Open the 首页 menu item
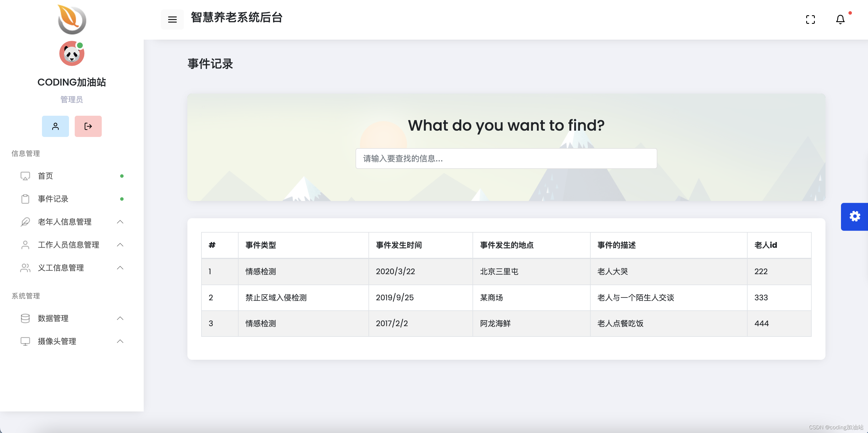868x433 pixels. 72,176
